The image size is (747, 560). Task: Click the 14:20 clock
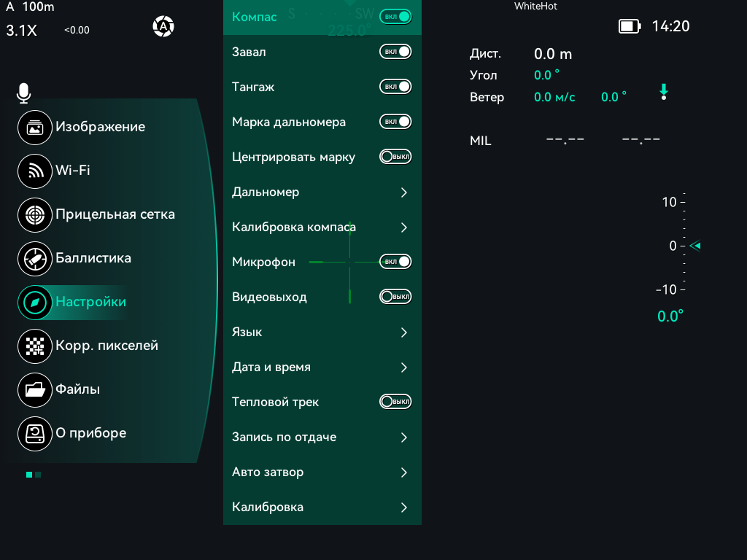671,26
